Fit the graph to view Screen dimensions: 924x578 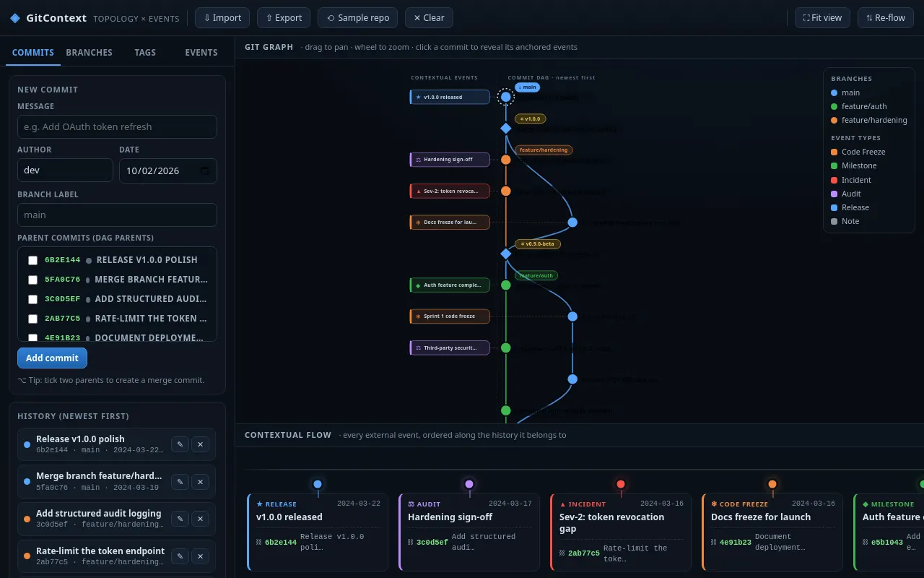point(822,18)
